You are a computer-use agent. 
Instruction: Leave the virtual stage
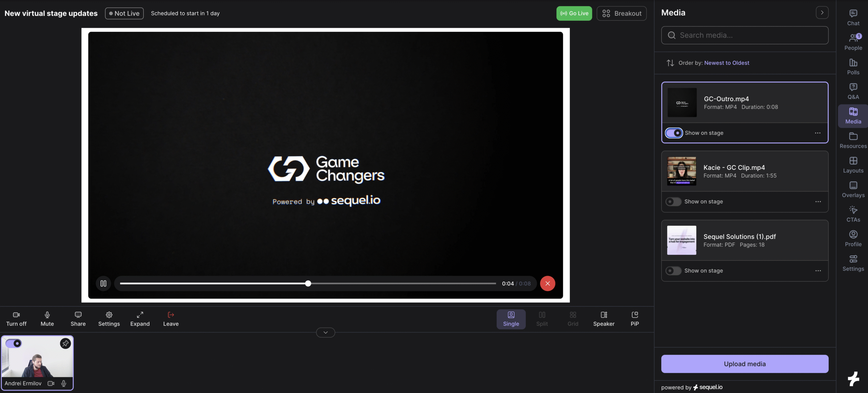[171, 319]
